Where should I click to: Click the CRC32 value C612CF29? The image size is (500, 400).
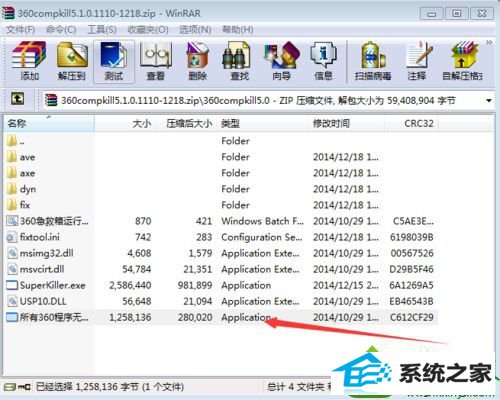[x=412, y=317]
